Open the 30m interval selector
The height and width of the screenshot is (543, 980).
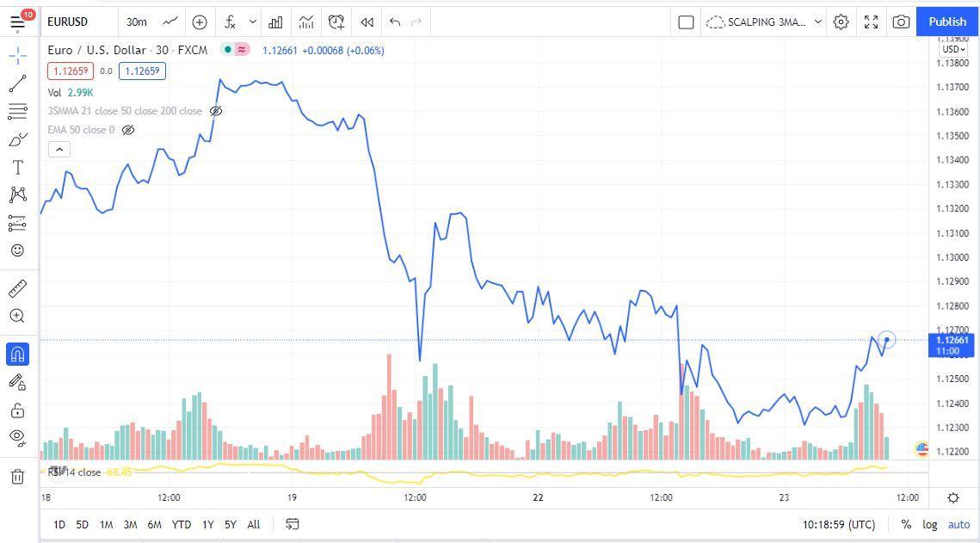coord(136,22)
